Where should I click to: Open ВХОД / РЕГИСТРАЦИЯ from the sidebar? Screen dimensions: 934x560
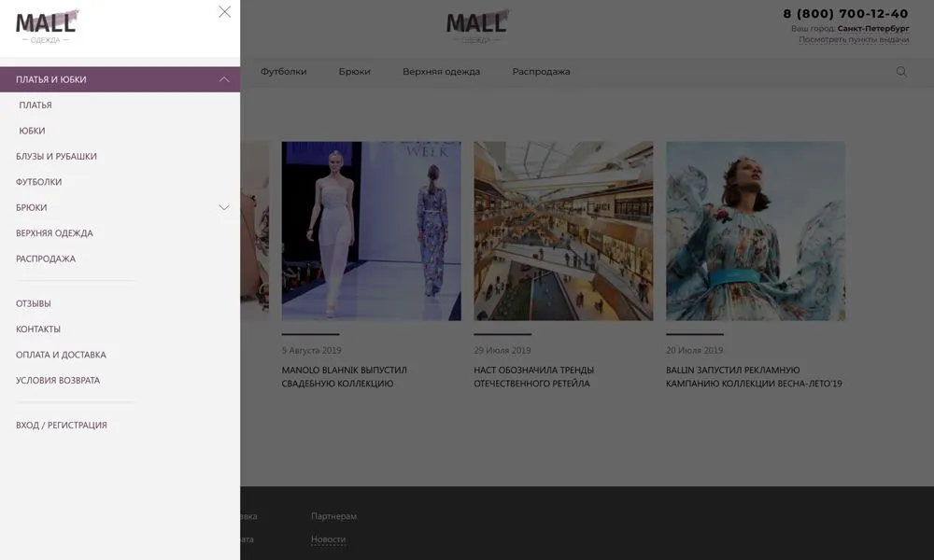click(63, 424)
